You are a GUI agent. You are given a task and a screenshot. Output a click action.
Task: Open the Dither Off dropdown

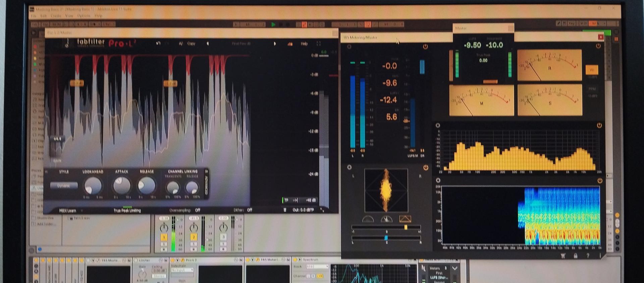pos(250,210)
